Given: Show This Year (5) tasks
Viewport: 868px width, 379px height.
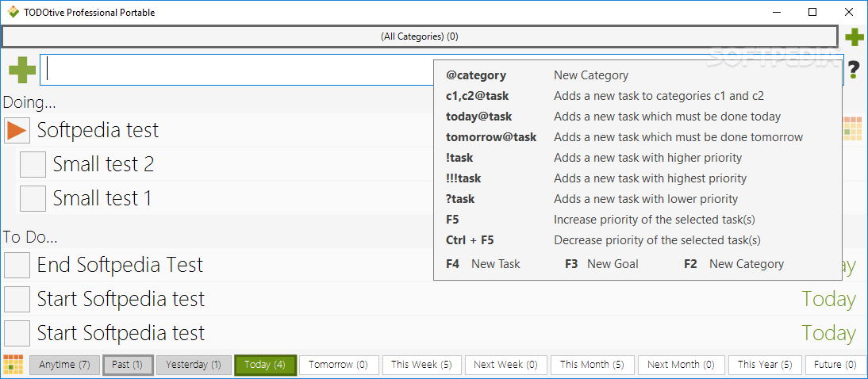Looking at the screenshot, I should (765, 365).
